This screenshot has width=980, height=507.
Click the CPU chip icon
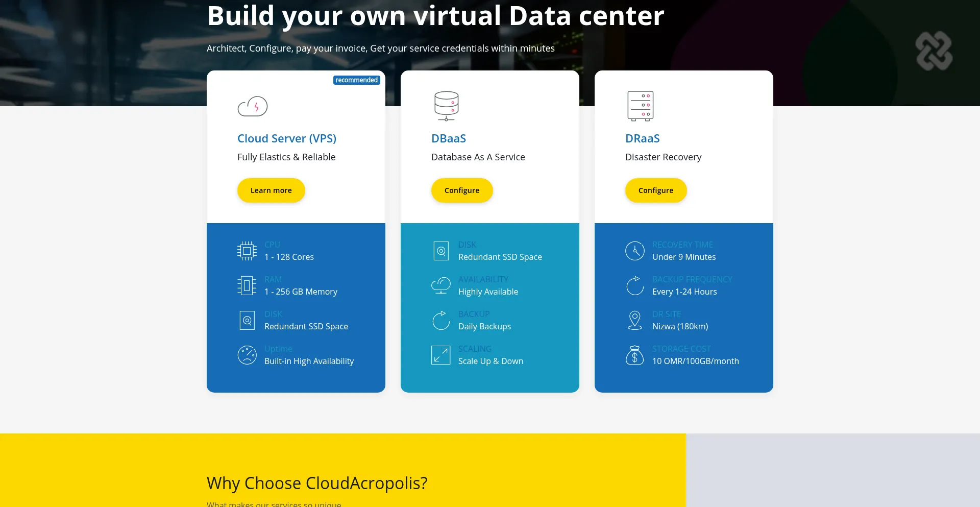pyautogui.click(x=247, y=251)
